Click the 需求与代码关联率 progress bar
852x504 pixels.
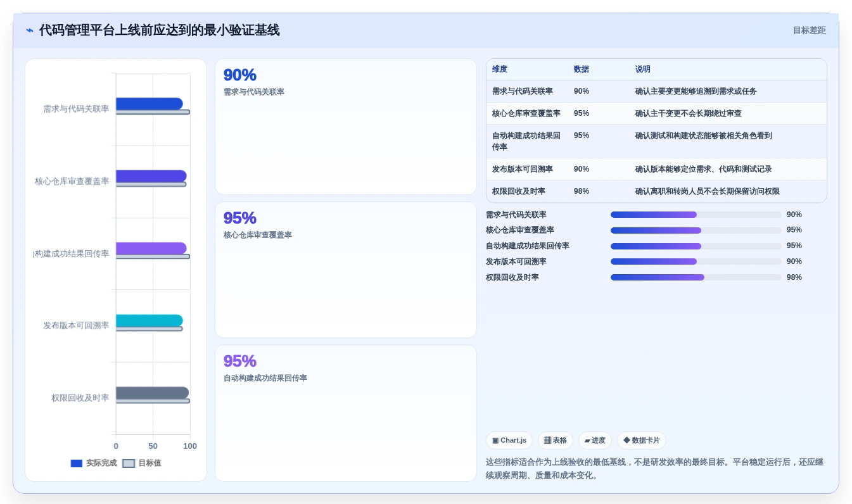(x=696, y=215)
